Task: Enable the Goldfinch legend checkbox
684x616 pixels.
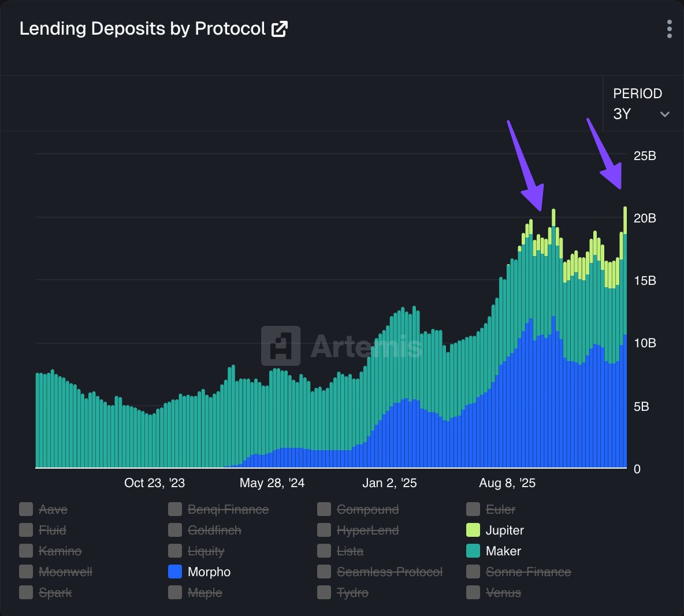Action: pyautogui.click(x=175, y=530)
